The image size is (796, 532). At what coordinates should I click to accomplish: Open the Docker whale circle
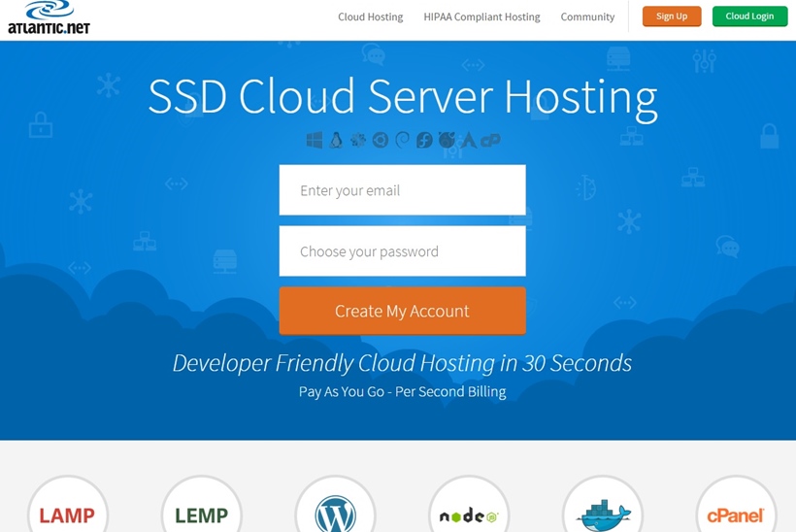603,504
